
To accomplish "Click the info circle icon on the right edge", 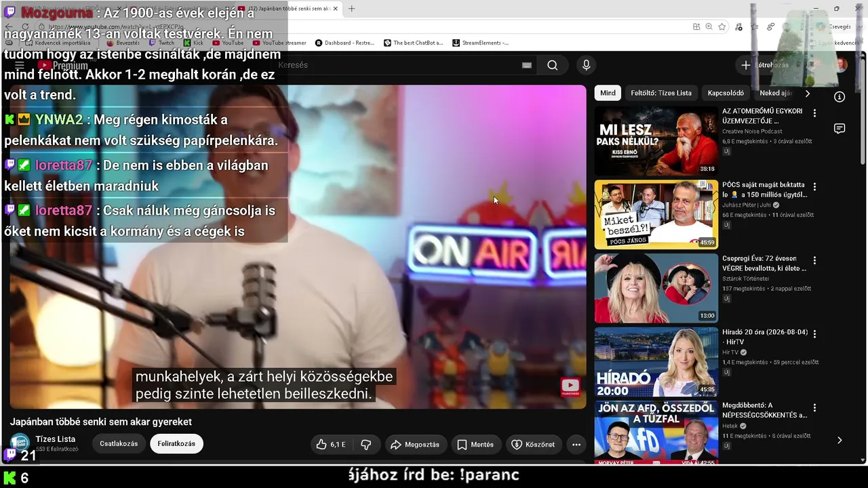I will click(x=840, y=97).
